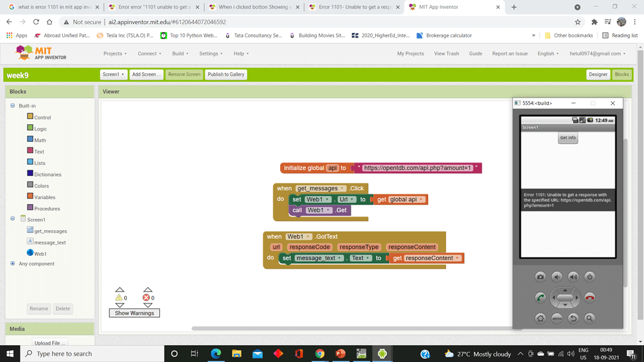Viewport: 644px width, 362px height.
Task: Switch to the Designer view
Action: click(x=598, y=75)
